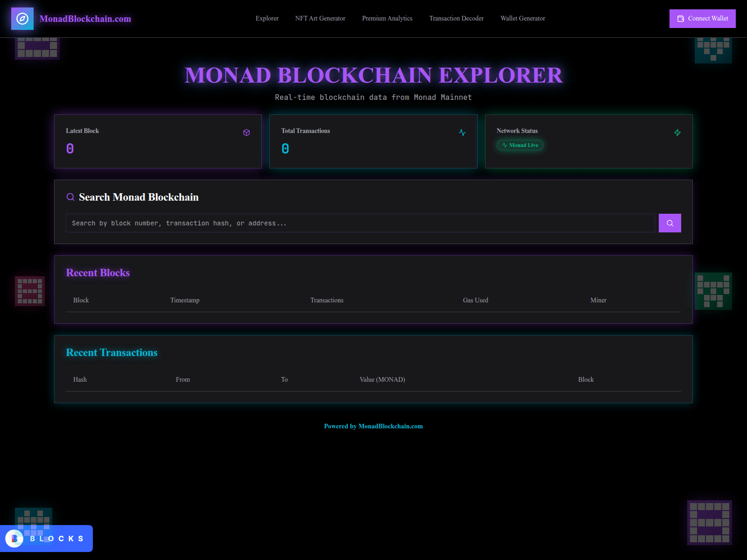The image size is (747, 560).
Task: Submit search with the purple magnifier button
Action: pos(669,223)
